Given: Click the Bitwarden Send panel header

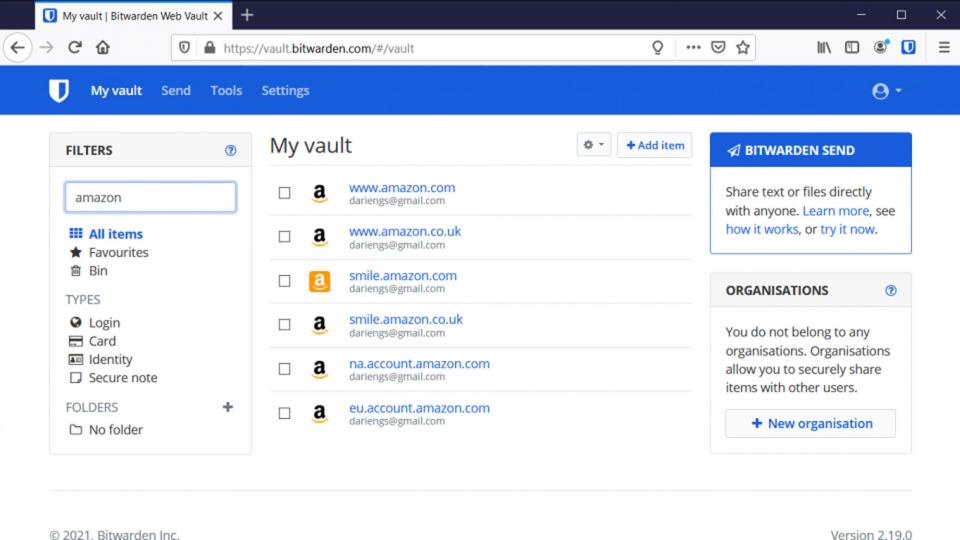Looking at the screenshot, I should pyautogui.click(x=811, y=150).
